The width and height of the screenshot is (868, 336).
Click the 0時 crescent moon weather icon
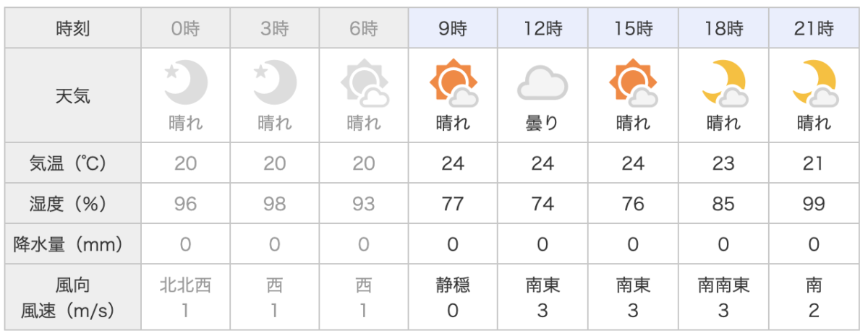(x=186, y=82)
